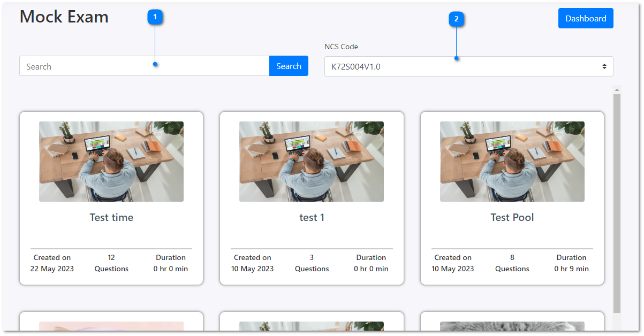Click the numbered annotation marker 1
This screenshot has height=336, width=644.
tap(155, 17)
